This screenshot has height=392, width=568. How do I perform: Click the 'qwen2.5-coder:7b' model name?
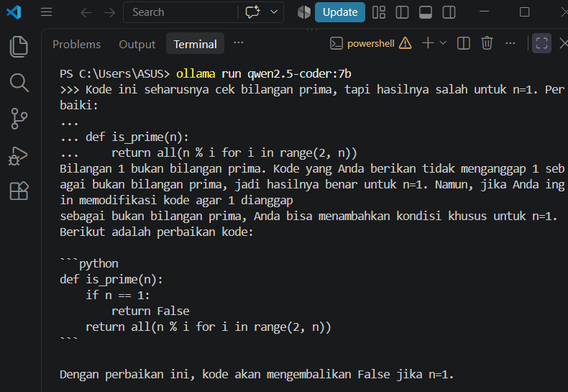(299, 74)
